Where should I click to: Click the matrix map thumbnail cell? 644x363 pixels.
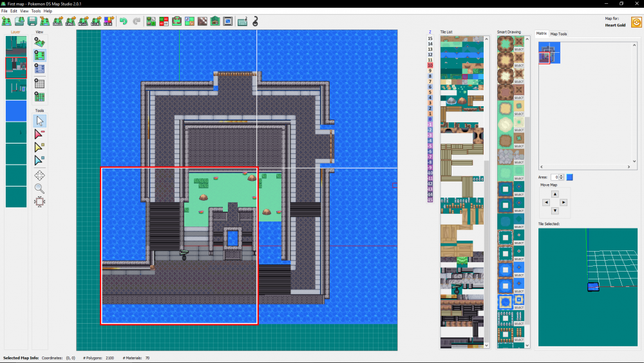(x=549, y=53)
